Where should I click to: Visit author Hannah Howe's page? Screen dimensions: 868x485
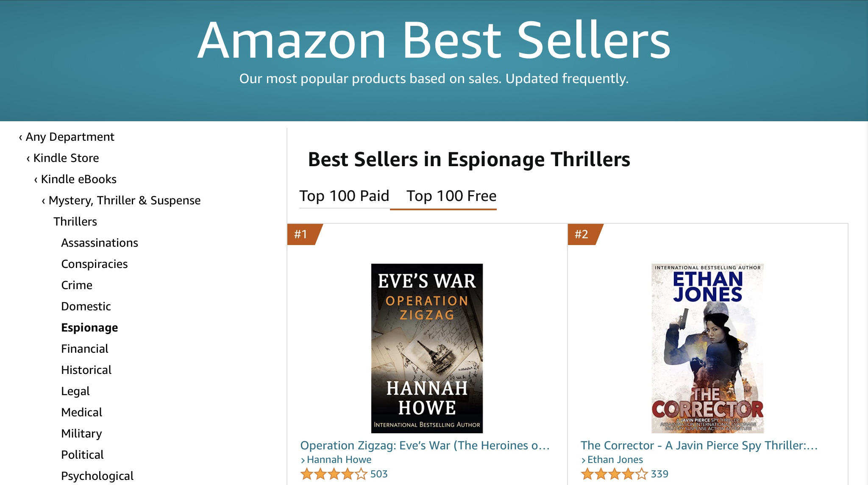tap(339, 460)
